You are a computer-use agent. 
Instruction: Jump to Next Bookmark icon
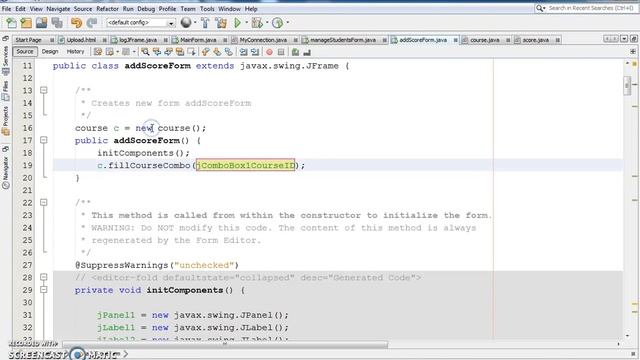click(217, 52)
